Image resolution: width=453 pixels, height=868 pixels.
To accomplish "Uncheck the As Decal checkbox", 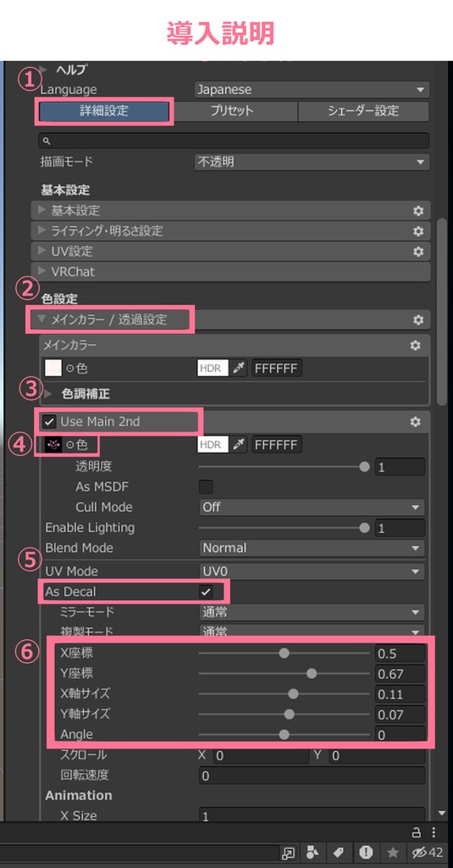I will (x=206, y=592).
